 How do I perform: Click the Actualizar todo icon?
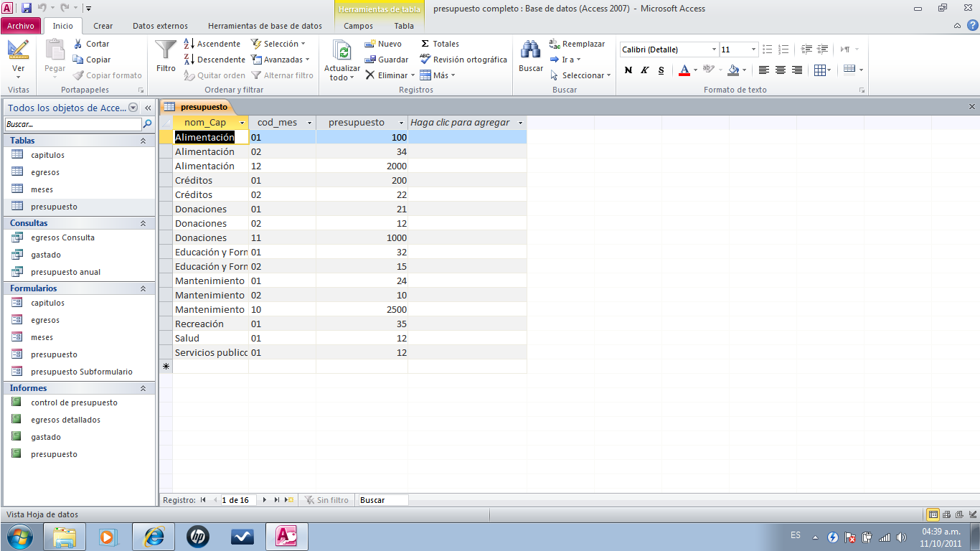coord(343,51)
